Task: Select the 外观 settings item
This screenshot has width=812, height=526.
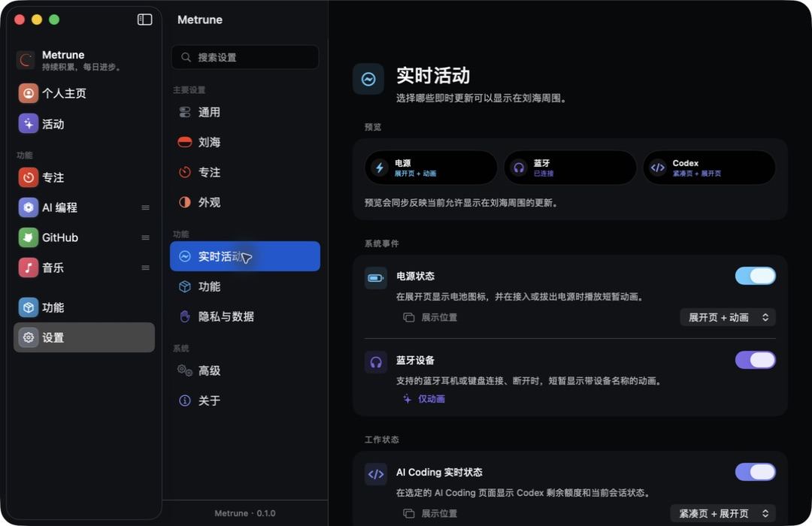Action: coord(245,202)
